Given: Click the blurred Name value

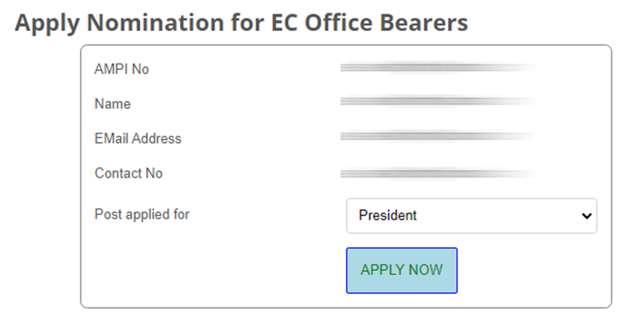Looking at the screenshot, I should [437, 102].
